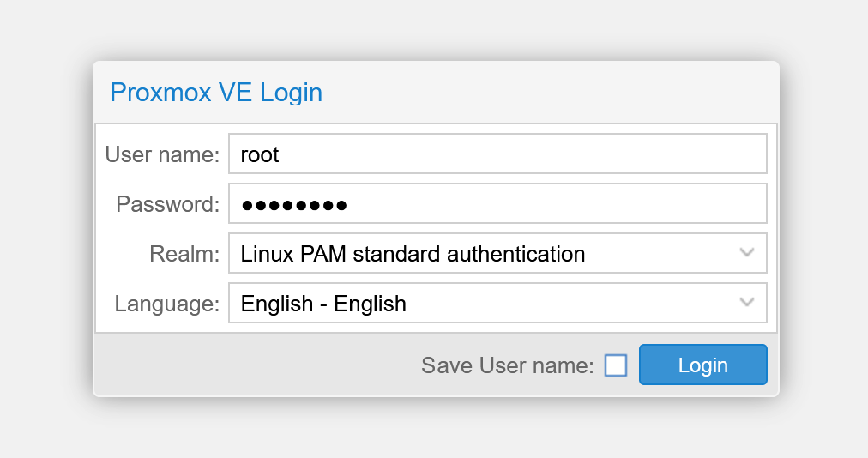Click the English - English language combo box
Viewport: 868px width, 458px height.
[497, 303]
